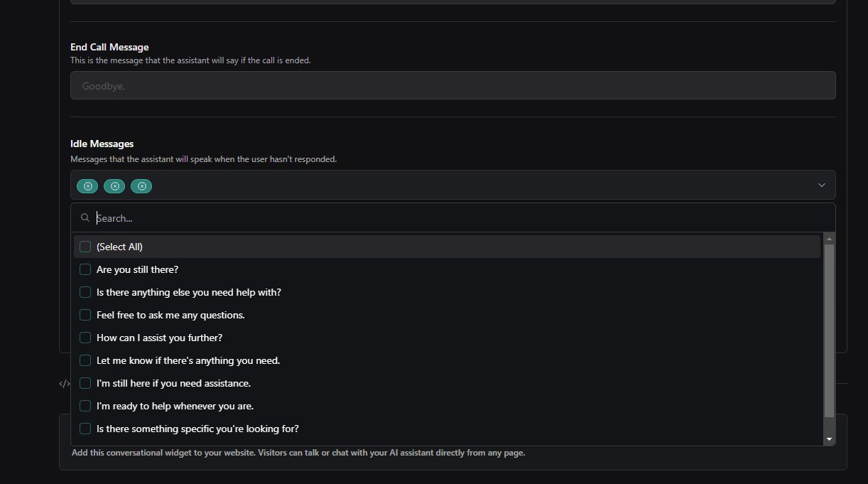868x484 pixels.
Task: Remove the first idle message chip
Action: click(88, 186)
